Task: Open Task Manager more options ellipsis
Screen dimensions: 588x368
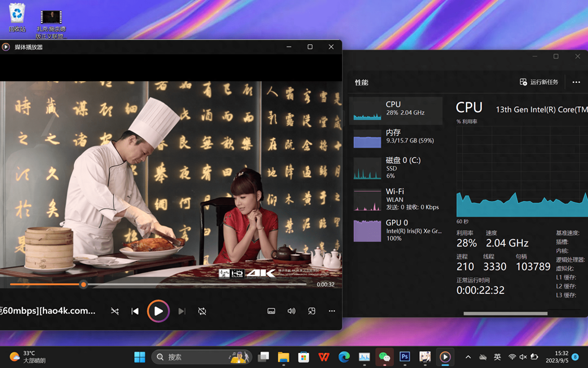Action: 576,82
